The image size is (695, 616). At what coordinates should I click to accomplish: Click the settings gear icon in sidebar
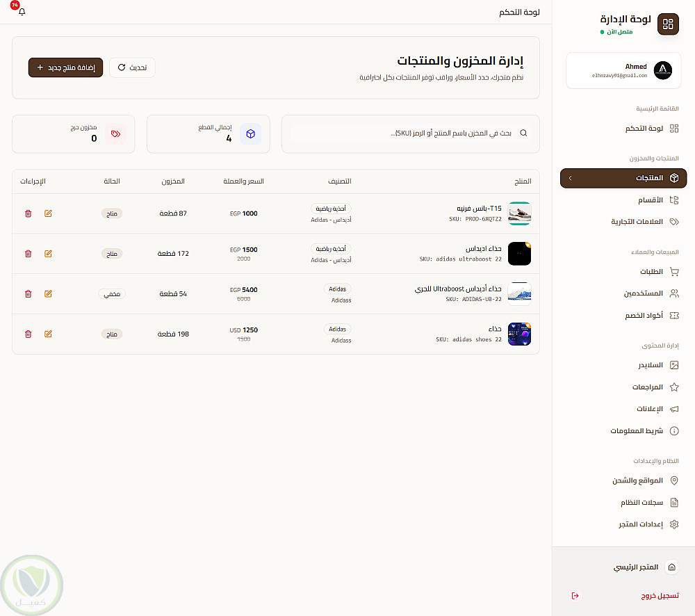click(674, 524)
